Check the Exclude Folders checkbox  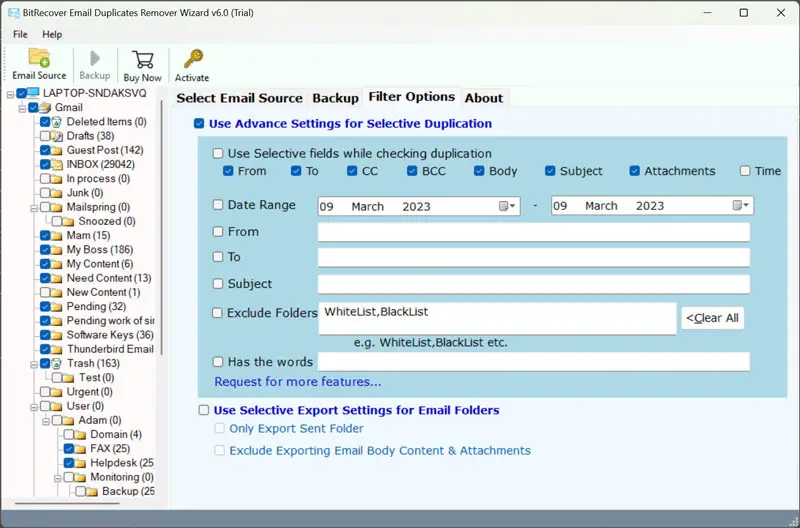[217, 313]
